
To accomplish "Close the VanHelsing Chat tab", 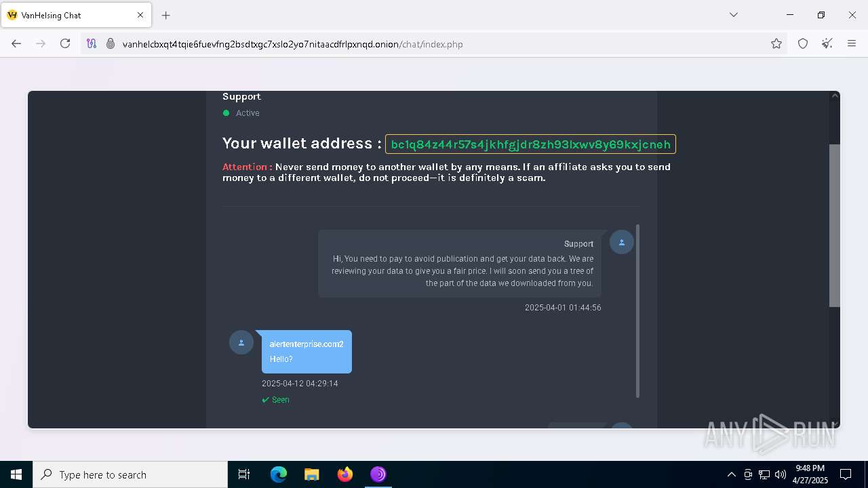I will pyautogui.click(x=140, y=15).
